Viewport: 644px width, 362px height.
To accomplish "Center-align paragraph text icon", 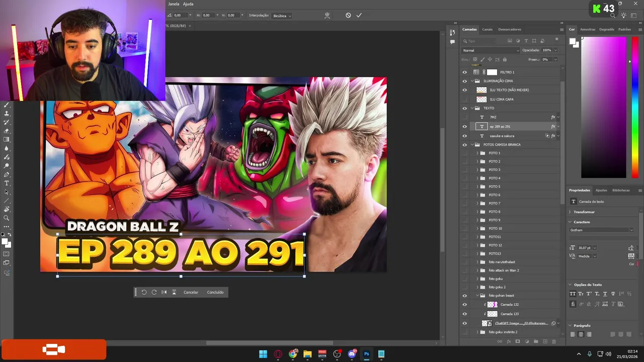I will coord(581,334).
